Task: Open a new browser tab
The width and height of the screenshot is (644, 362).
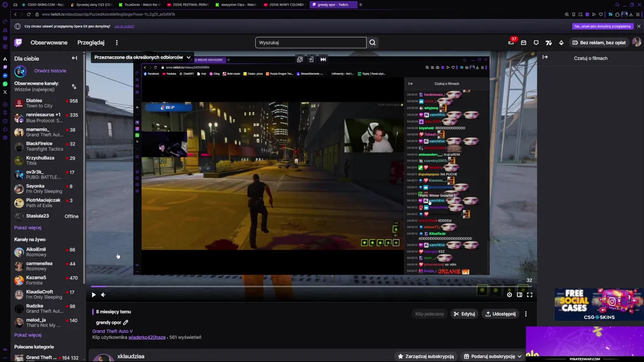Action: pyautogui.click(x=360, y=5)
